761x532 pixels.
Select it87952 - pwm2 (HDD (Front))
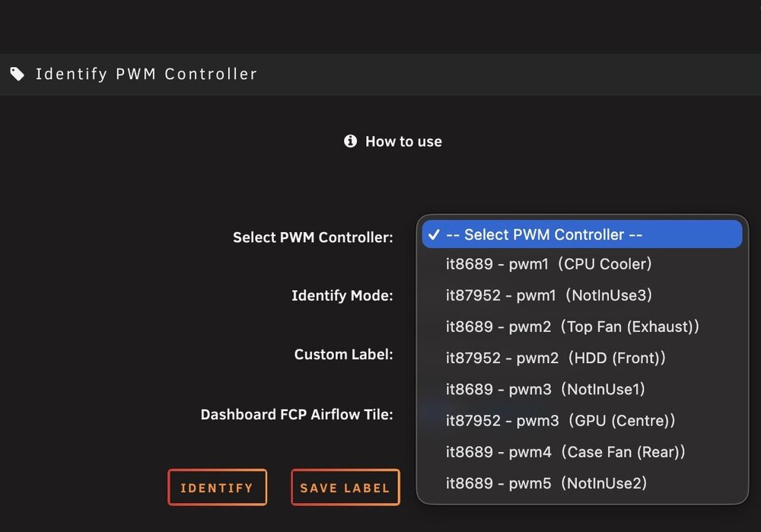[582, 358]
